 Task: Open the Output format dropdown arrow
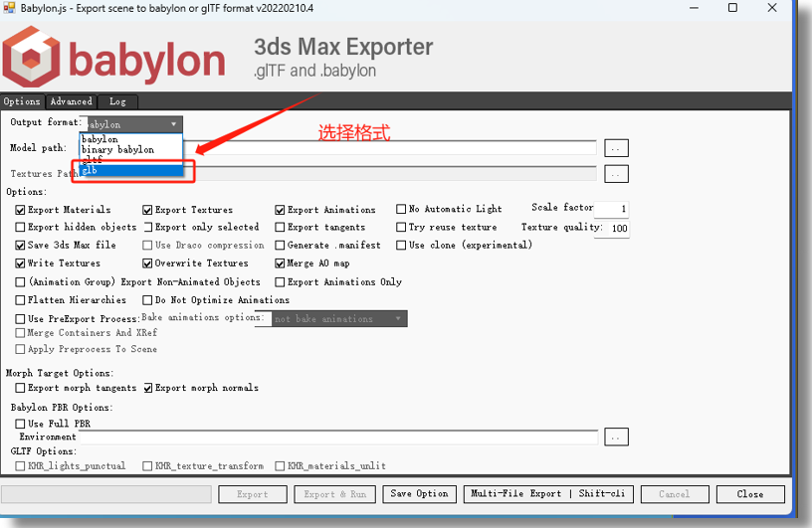174,124
